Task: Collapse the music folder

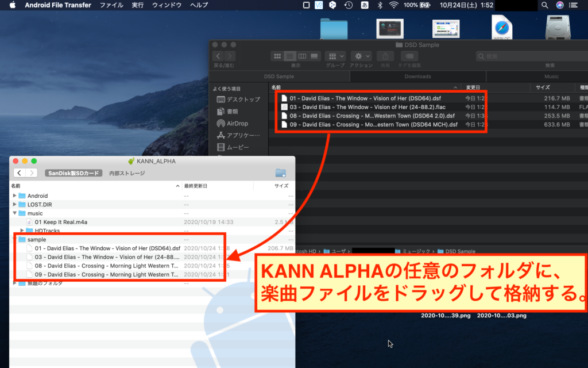Action: pos(14,213)
